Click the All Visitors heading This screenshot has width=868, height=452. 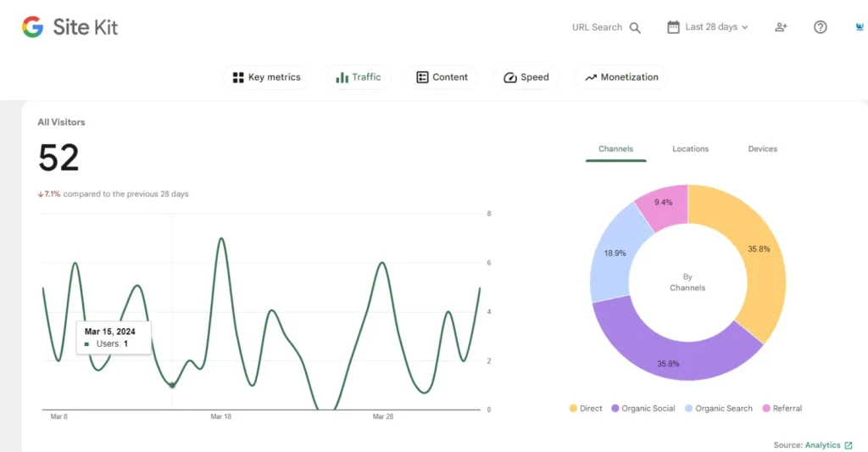tap(61, 122)
